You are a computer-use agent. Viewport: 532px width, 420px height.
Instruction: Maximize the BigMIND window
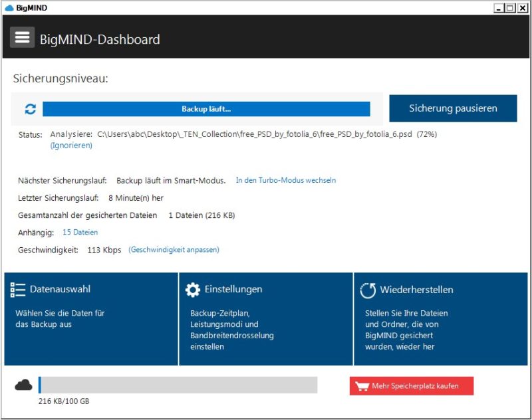point(509,8)
